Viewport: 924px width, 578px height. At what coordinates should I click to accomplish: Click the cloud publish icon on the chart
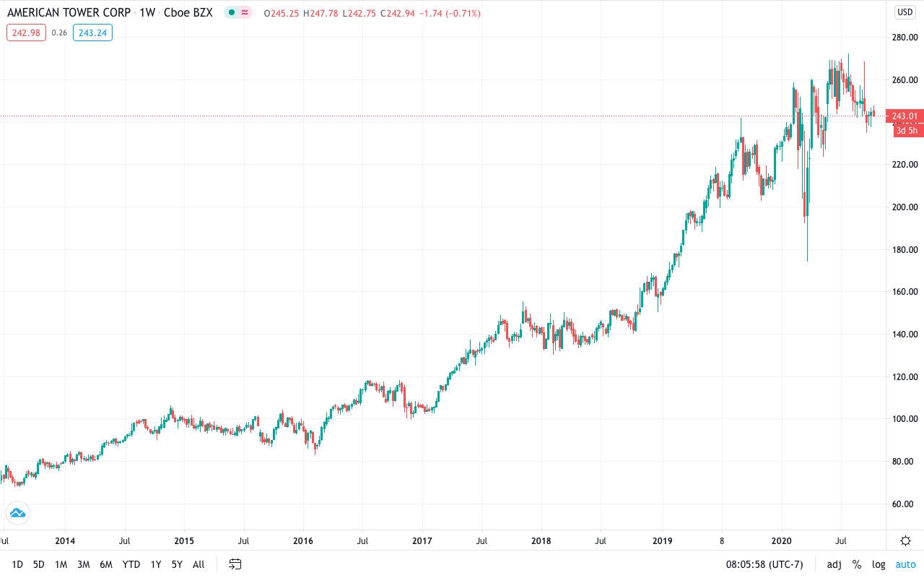tap(17, 513)
